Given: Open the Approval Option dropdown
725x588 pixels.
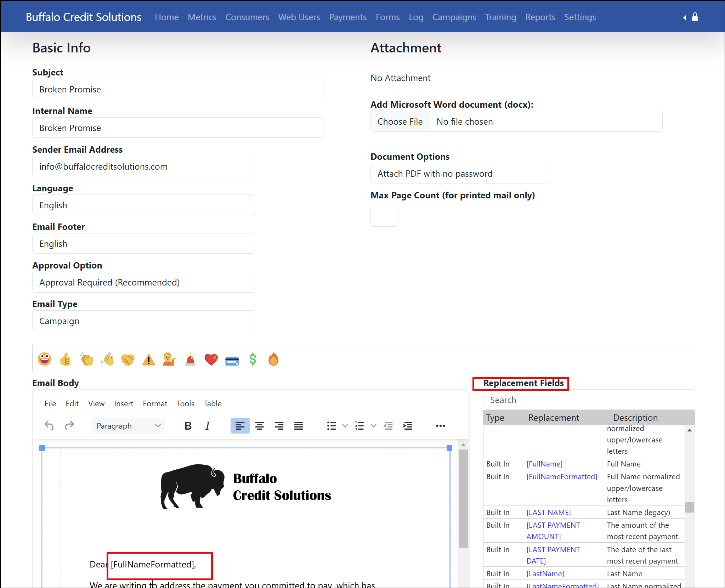Looking at the screenshot, I should 143,282.
